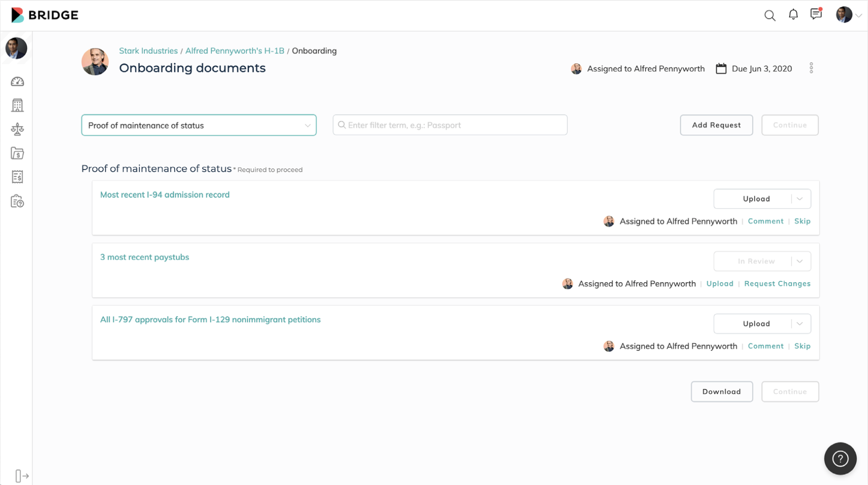Image resolution: width=868 pixels, height=485 pixels.
Task: Click assignee avatar in page header
Action: (576, 69)
